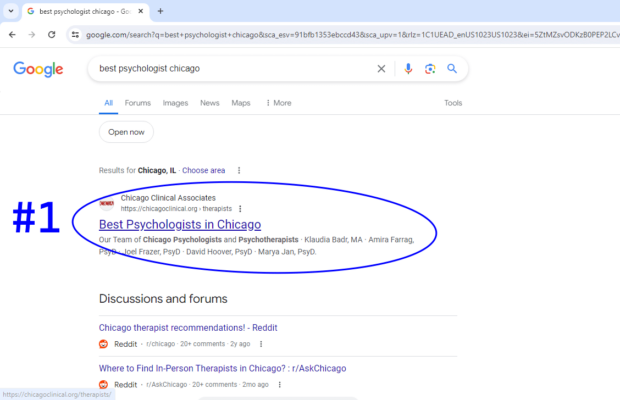Open the Forums results tab
This screenshot has height=400, width=620.
[x=137, y=103]
